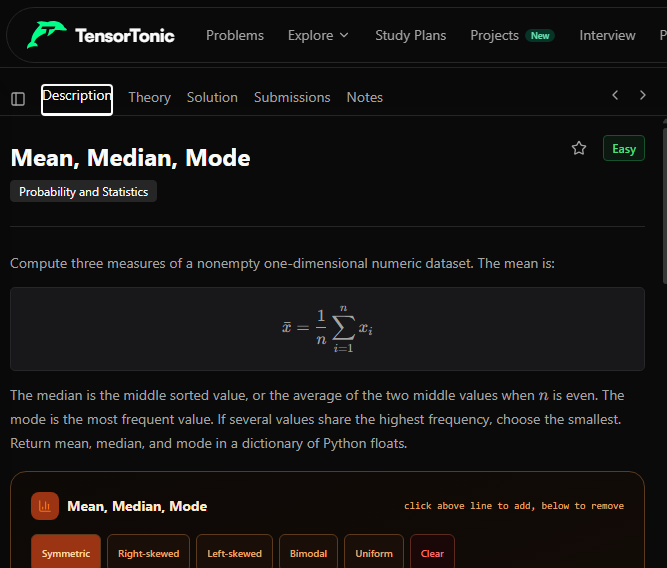Select the Uniform preset
The image size is (667, 568).
(x=374, y=553)
